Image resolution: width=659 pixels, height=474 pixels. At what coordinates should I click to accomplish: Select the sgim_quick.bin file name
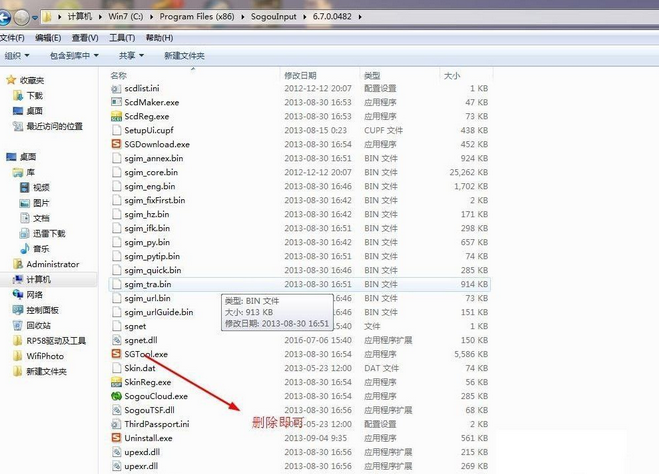[153, 270]
